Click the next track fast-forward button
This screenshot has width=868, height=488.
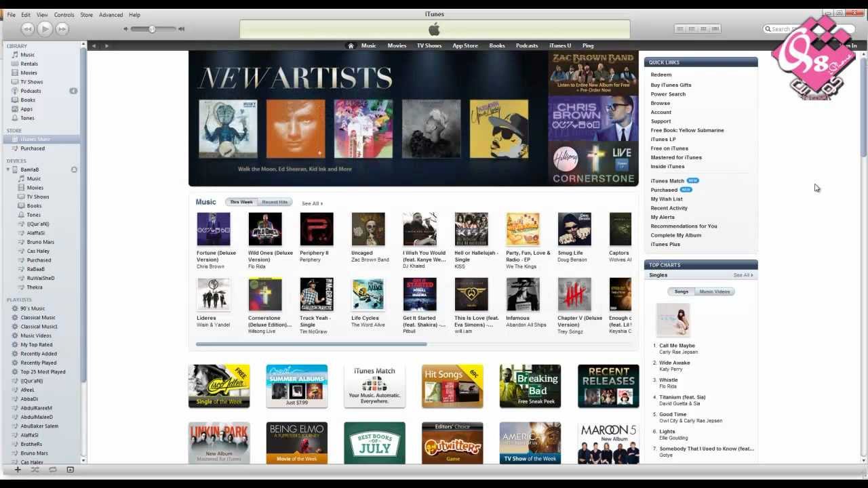click(x=62, y=28)
